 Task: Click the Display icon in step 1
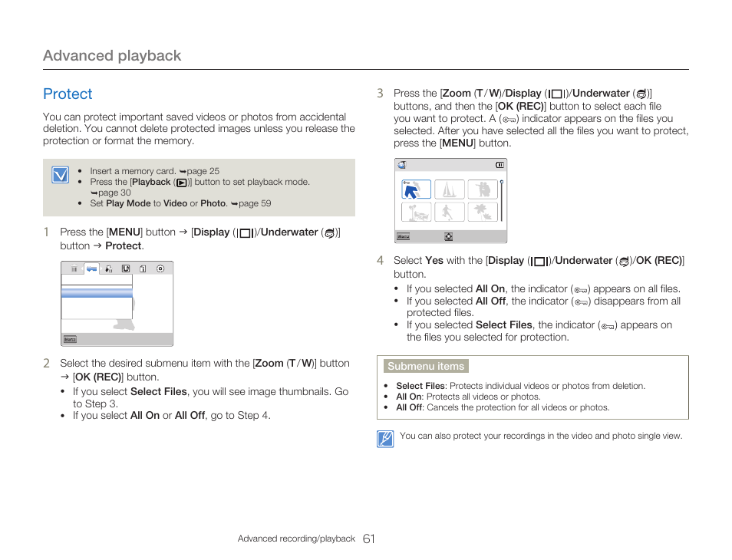click(x=245, y=233)
